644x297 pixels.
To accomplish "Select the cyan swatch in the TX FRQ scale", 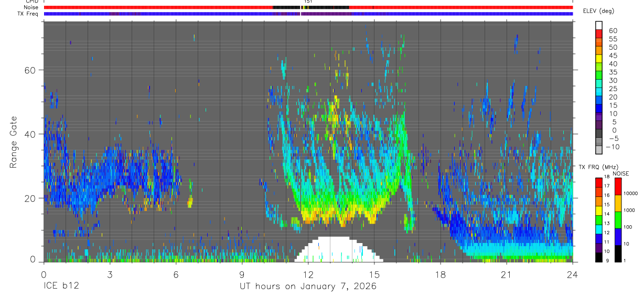I will 599,229.
